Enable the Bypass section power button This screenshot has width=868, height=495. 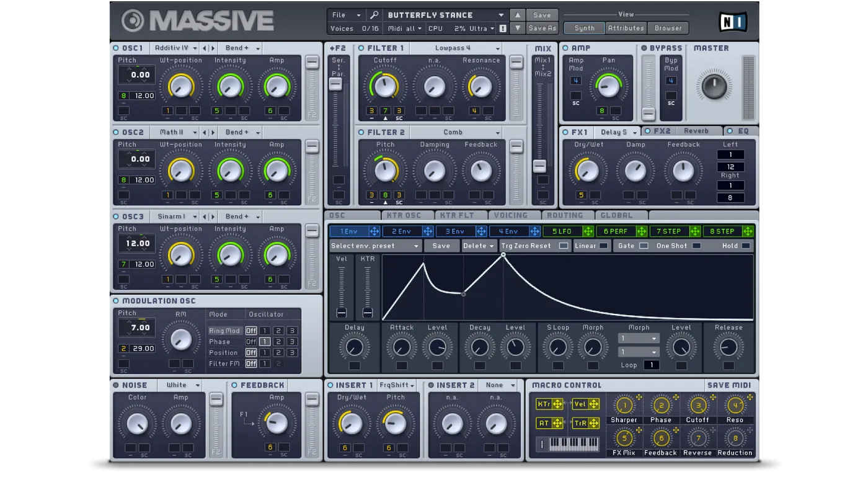(644, 48)
